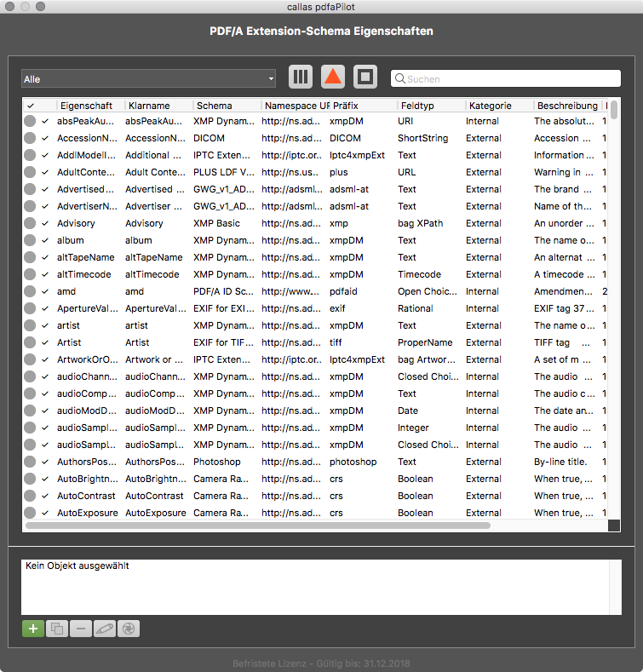Open the Alle filter dropdown
This screenshot has height=672, width=643.
[148, 79]
